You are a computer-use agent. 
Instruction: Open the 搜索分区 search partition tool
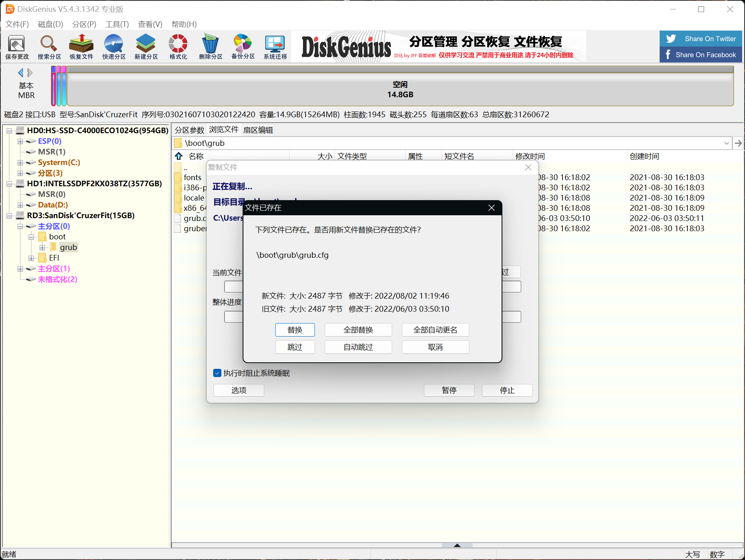pos(49,47)
